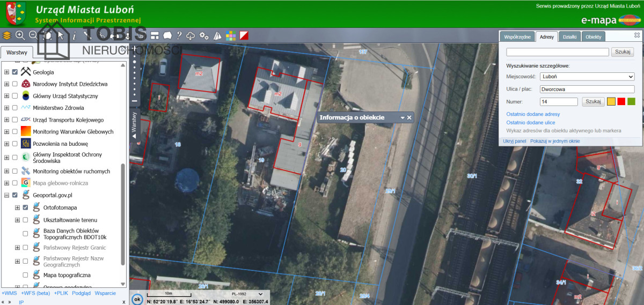Switch to the Działki tab
The image size is (644, 305).
pos(569,37)
